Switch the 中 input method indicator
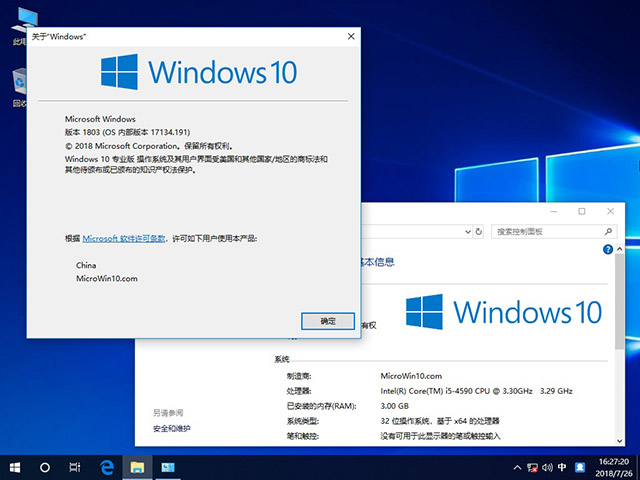Viewport: 640px width, 480px height. tap(562, 467)
